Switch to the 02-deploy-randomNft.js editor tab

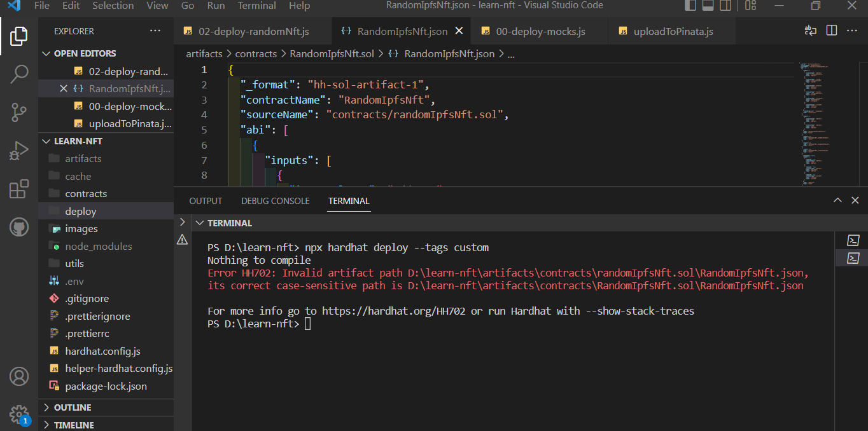coord(253,31)
